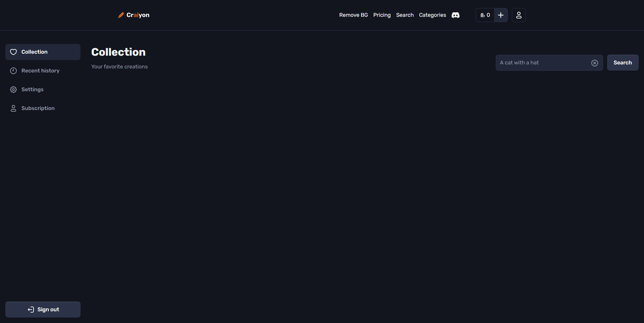The height and width of the screenshot is (323, 644).
Task: Open Categories in the top navigation
Action: [x=432, y=15]
